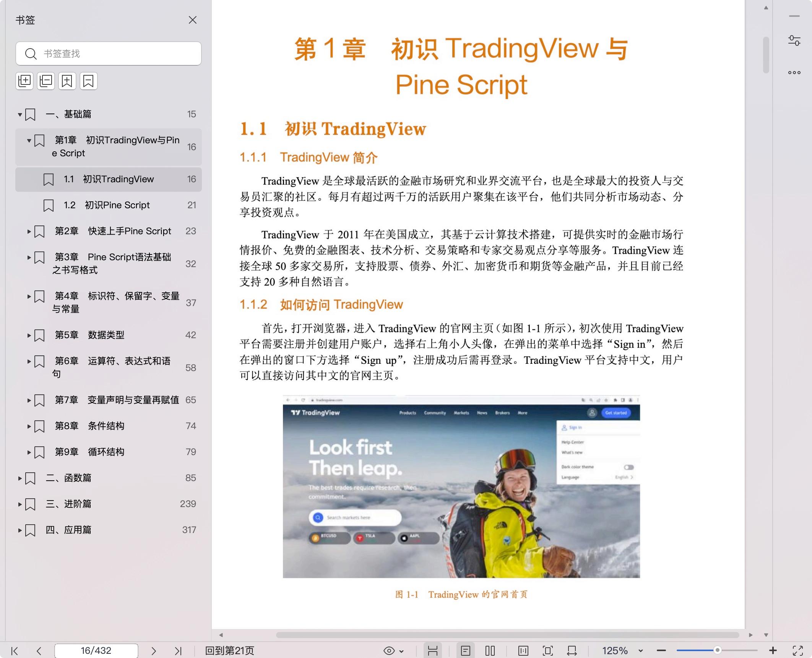
Task: Expand 第5章 数据类型 chapter
Action: tap(29, 335)
